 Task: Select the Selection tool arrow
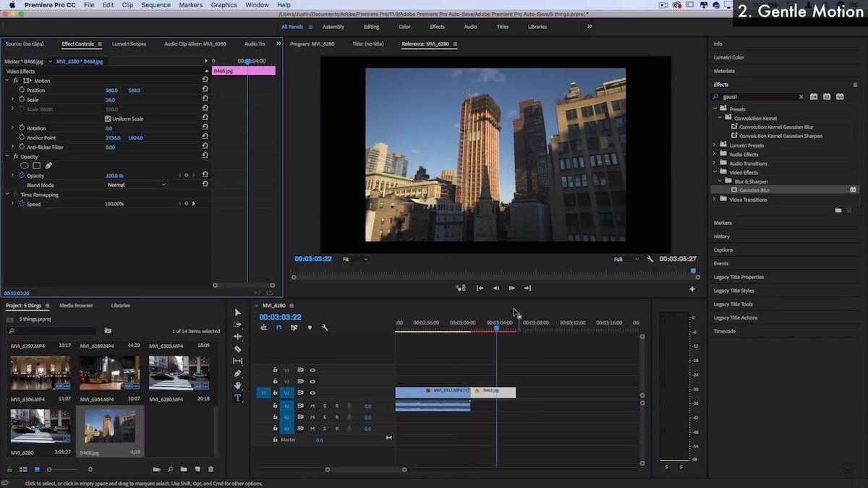point(237,312)
